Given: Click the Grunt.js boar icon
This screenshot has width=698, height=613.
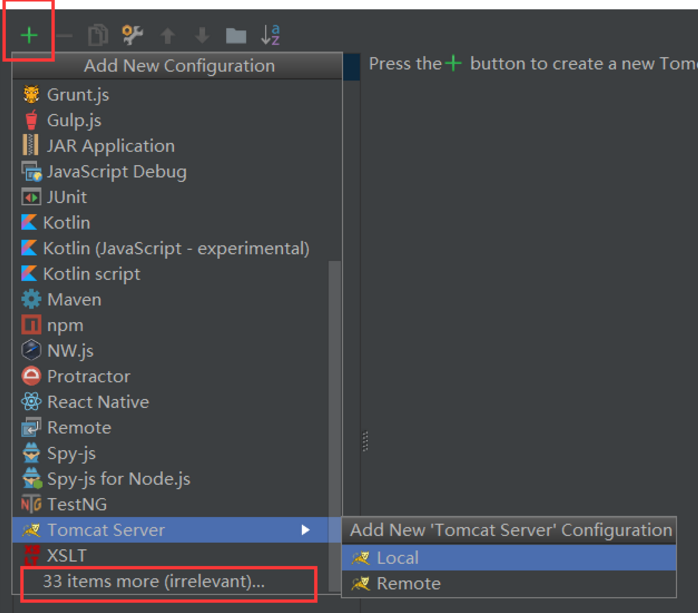Looking at the screenshot, I should 31,94.
